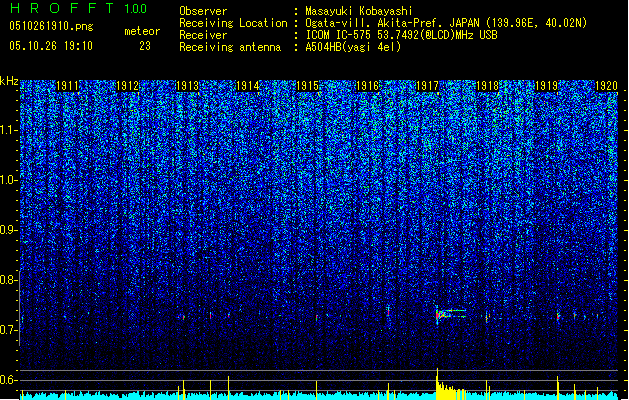Image resolution: width=629 pixels, height=400 pixels.
Task: Click the 0.9 frequency axis label
Action: click(x=8, y=230)
